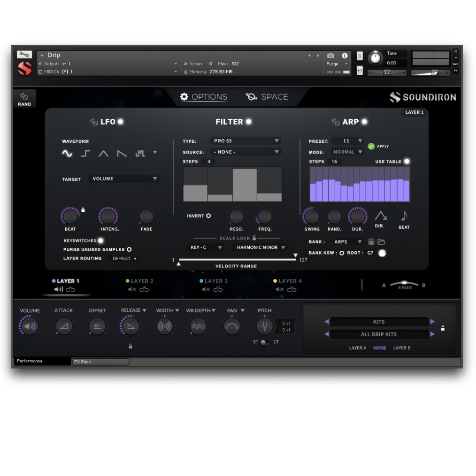Open the ARP PRESET dropdown
Viewport: 476px width, 476px height.
pos(347,141)
